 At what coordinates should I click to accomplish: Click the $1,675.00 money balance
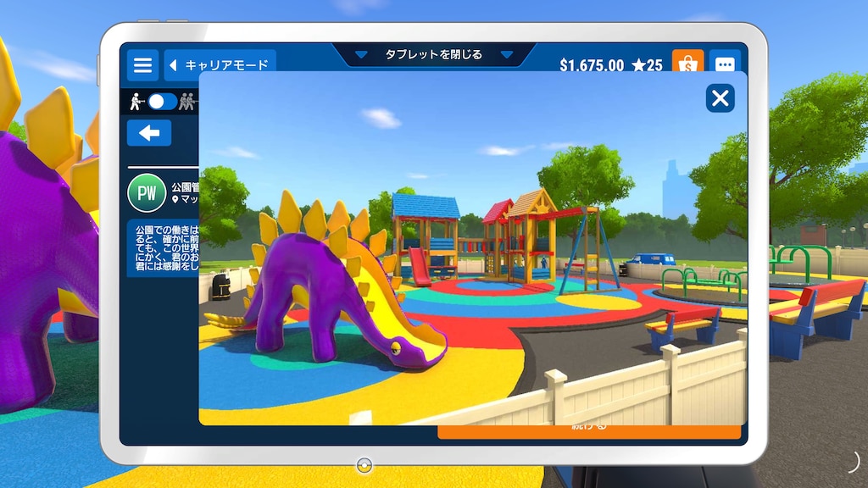[x=592, y=65]
